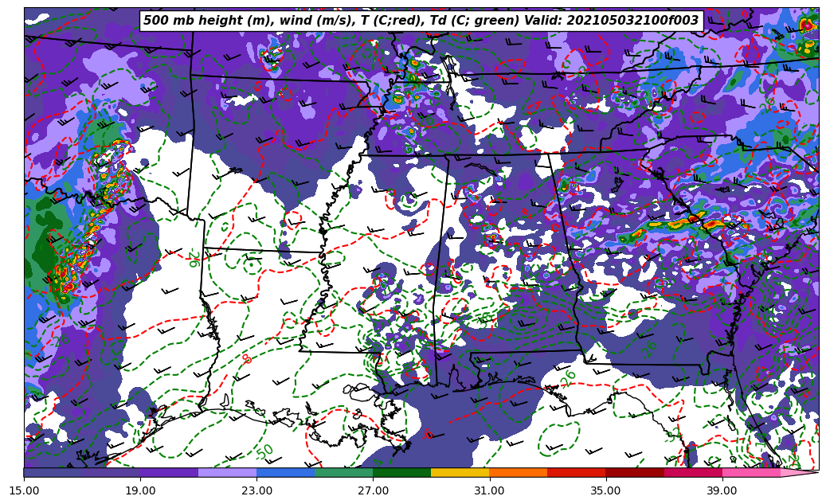Click the 27.00 colorbar tick label
Screen dimensions: 826x504
(373, 491)
